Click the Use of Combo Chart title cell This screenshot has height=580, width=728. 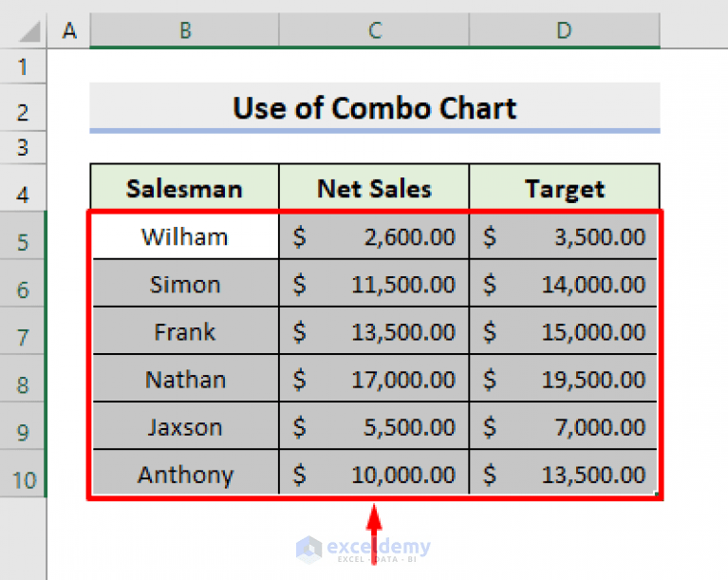[375, 107]
